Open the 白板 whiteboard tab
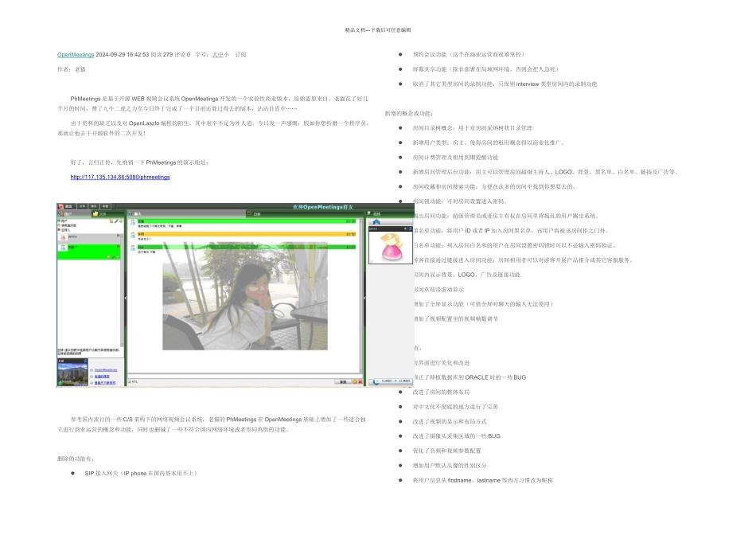Viewport: 756px width, 535px height. [x=304, y=213]
